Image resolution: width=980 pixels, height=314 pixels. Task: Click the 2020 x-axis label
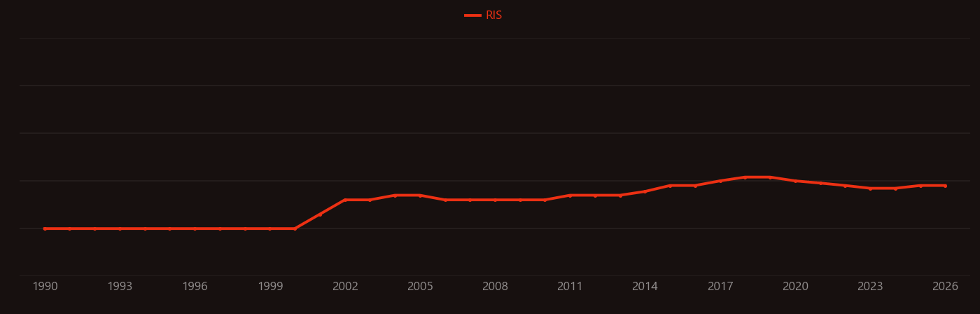(795, 287)
